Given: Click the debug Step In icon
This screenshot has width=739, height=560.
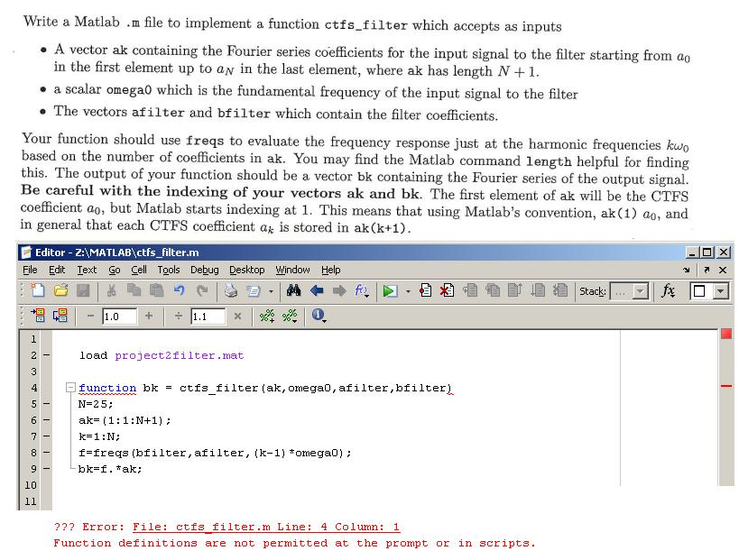Looking at the screenshot, I should tap(493, 290).
